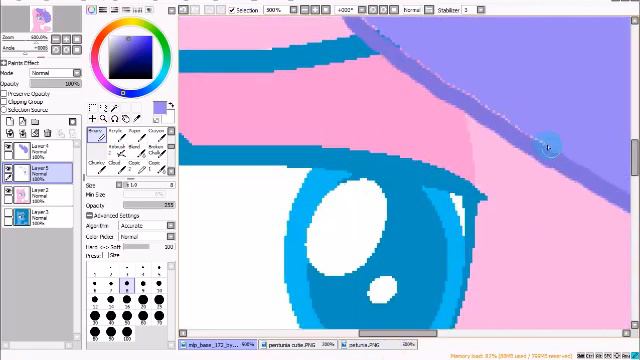Show the RGB slider panel
The image size is (640, 360).
tap(103, 10)
